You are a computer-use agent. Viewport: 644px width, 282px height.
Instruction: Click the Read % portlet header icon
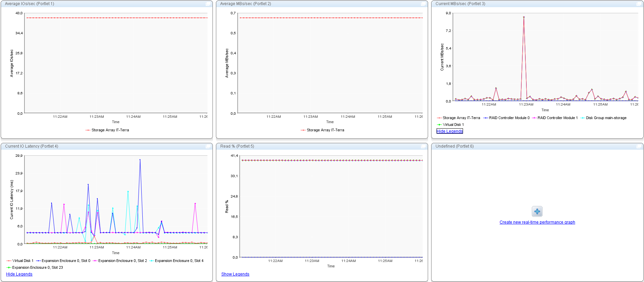[x=423, y=147]
